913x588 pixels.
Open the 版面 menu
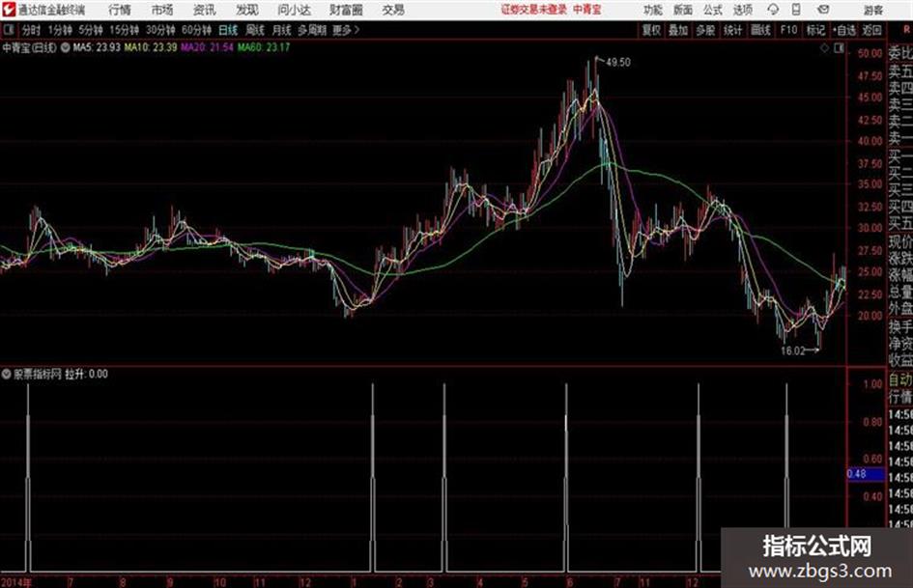[683, 10]
